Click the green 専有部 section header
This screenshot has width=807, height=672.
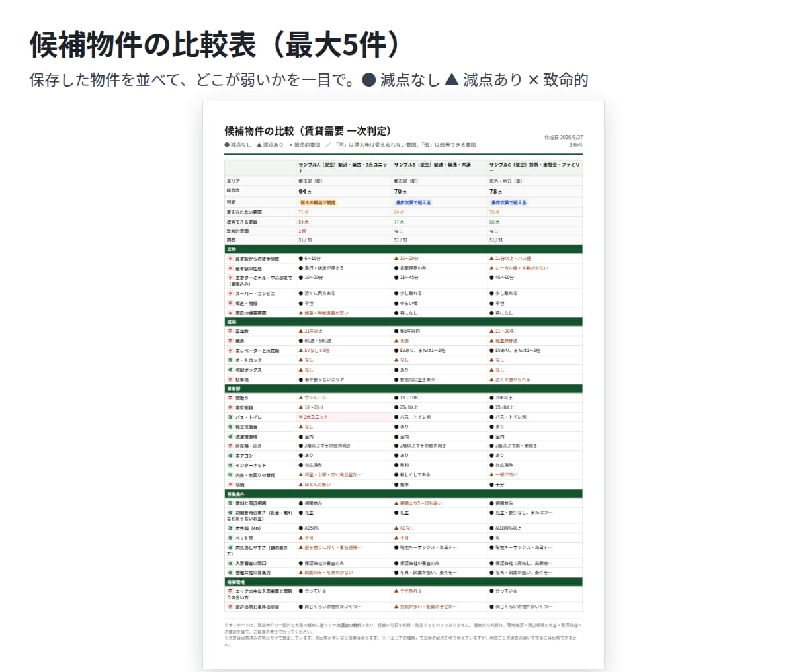pos(403,389)
